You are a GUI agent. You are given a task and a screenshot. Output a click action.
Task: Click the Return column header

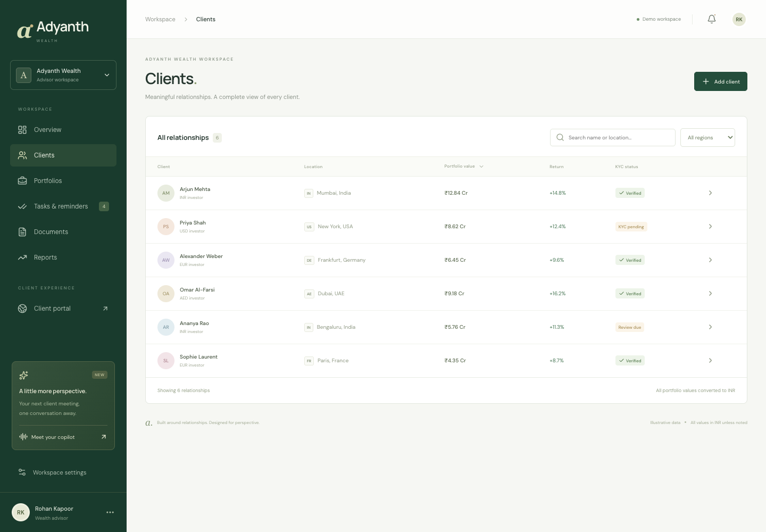click(x=556, y=167)
